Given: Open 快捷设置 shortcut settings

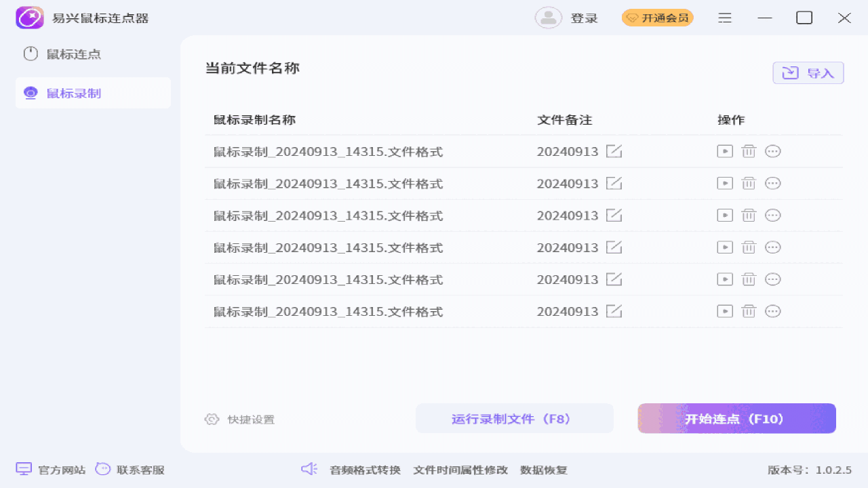Looking at the screenshot, I should pos(240,420).
